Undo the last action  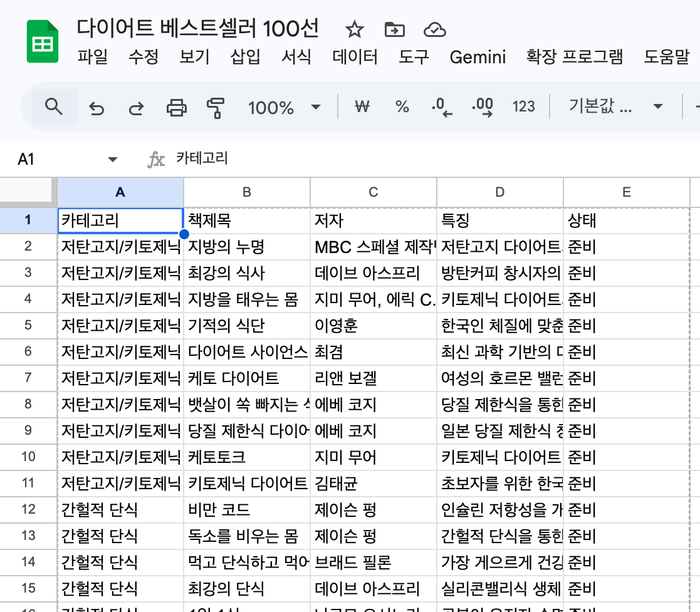96,108
